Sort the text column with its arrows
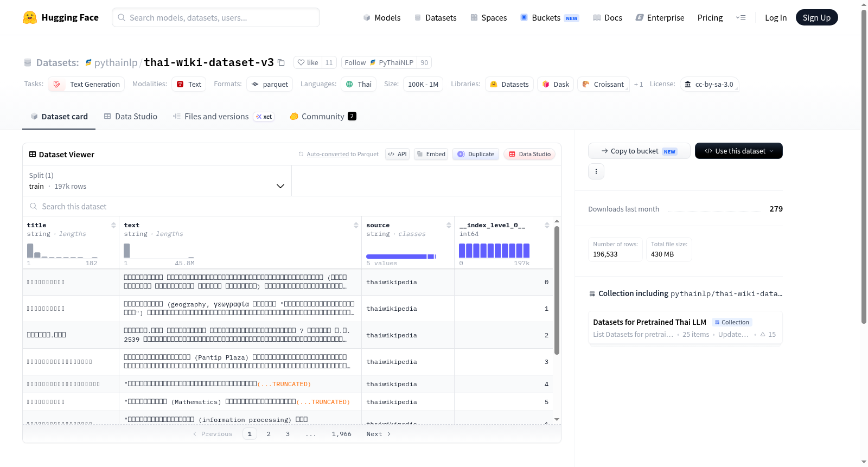 356,225
